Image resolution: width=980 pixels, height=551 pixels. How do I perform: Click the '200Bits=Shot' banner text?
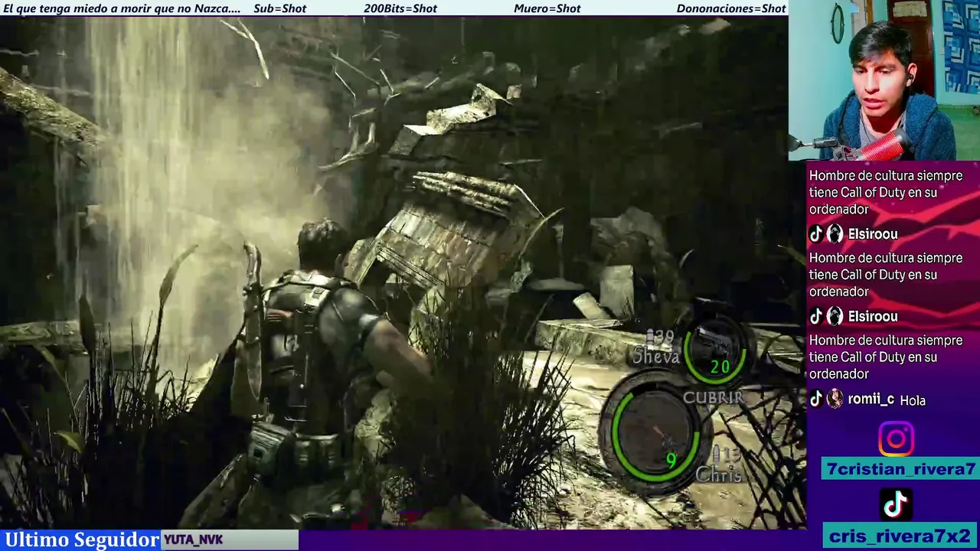pos(400,8)
